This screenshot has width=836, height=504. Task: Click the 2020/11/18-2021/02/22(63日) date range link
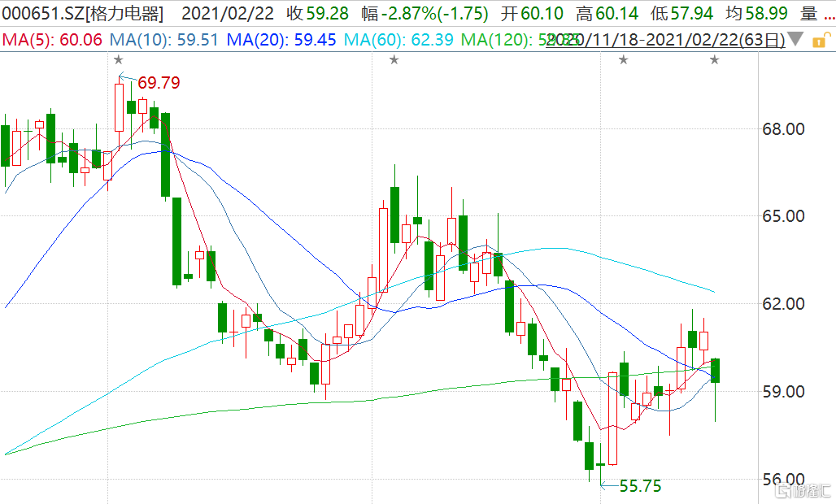[665, 40]
